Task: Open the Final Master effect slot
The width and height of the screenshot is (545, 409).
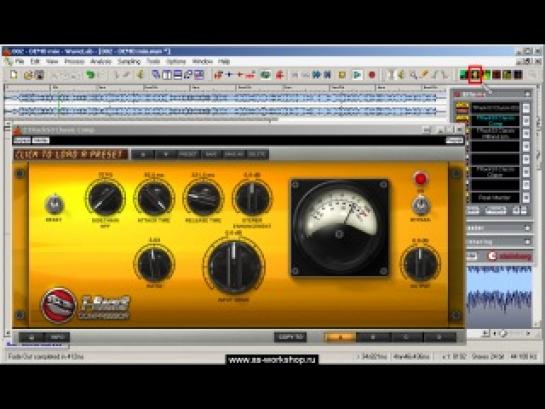Action: pyautogui.click(x=495, y=197)
